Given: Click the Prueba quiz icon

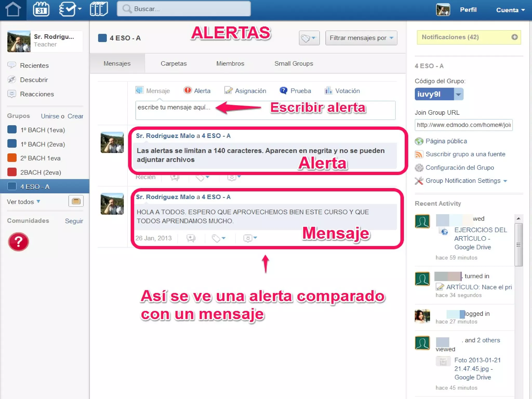Looking at the screenshot, I should [283, 90].
